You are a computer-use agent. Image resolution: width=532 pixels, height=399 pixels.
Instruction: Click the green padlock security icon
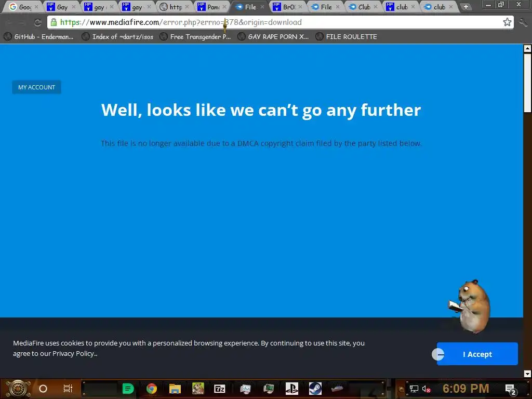54,22
